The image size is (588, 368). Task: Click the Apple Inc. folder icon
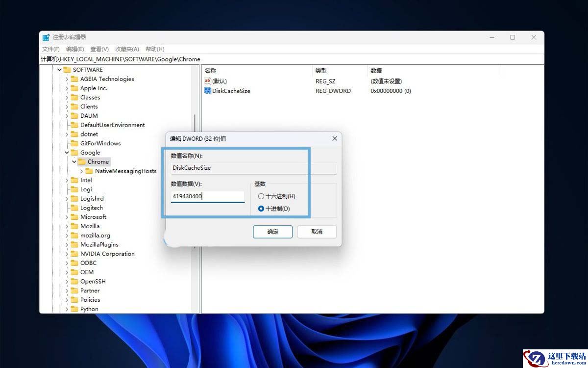pyautogui.click(x=74, y=88)
